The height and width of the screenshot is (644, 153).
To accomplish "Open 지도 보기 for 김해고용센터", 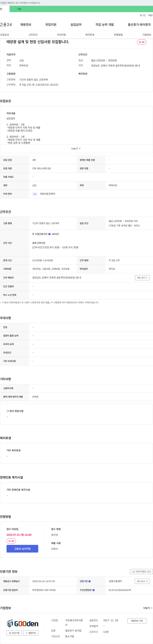I will (x=142, y=581).
